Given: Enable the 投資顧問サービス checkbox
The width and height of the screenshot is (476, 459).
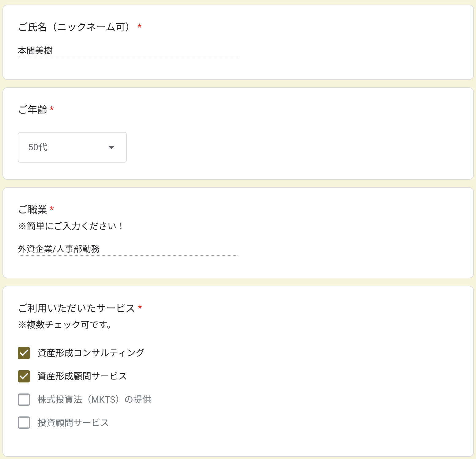Looking at the screenshot, I should (x=24, y=423).
